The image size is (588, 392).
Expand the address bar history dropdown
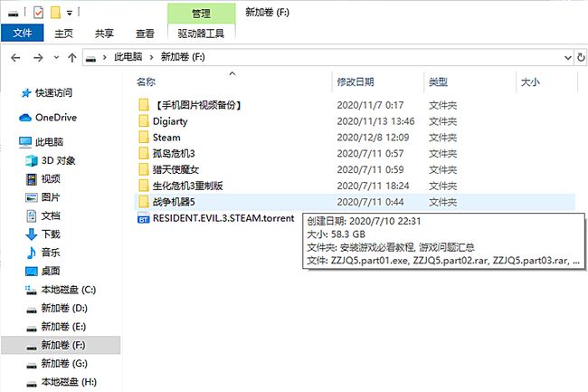[x=568, y=57]
